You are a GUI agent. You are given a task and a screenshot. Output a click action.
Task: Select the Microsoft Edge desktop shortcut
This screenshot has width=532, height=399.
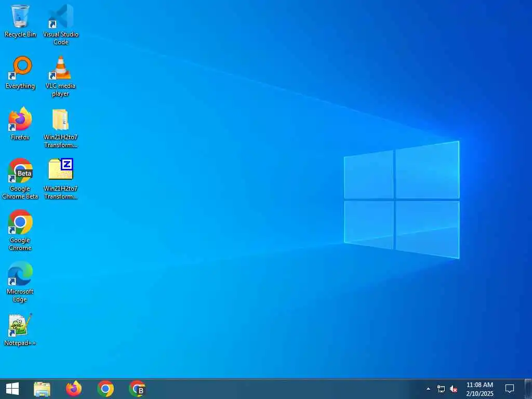tap(20, 282)
